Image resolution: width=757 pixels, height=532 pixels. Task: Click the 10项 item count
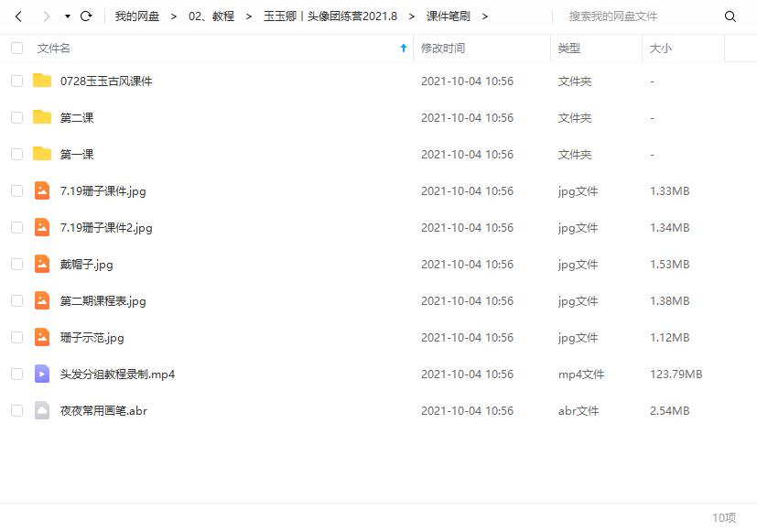pos(724,518)
